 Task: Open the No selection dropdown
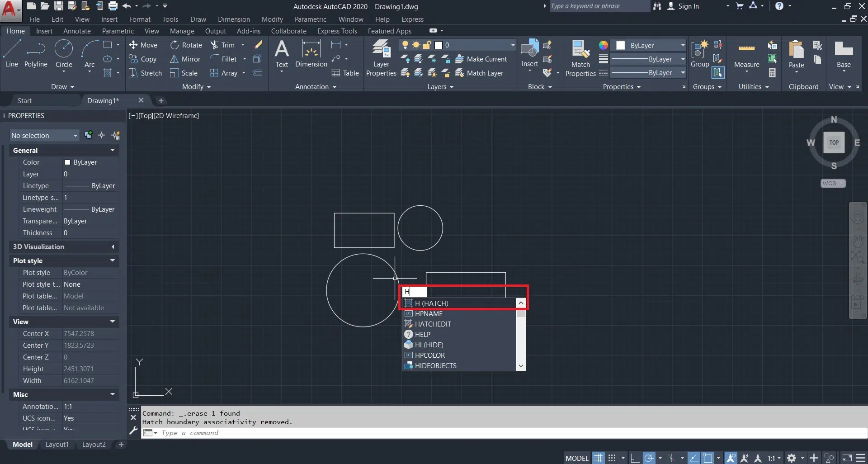coord(44,135)
